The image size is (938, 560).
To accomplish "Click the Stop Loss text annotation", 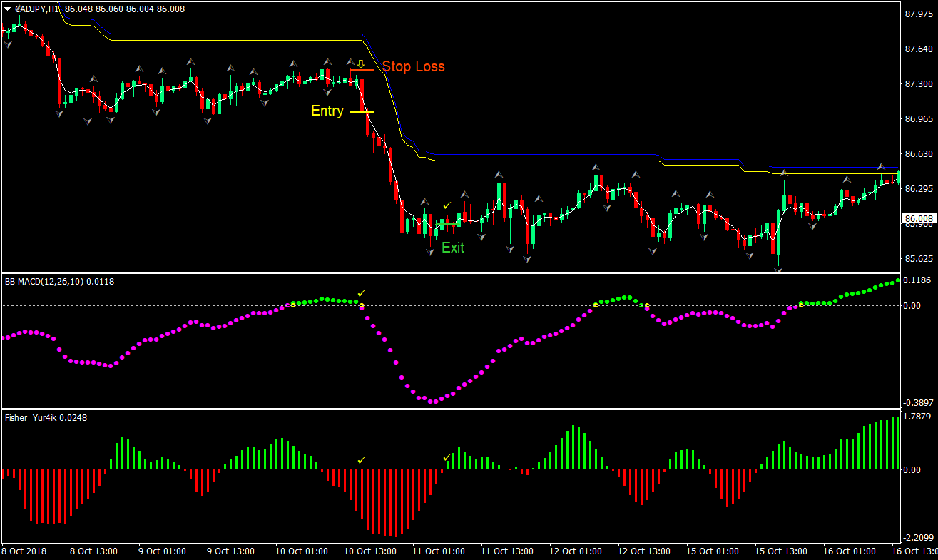I will click(x=414, y=66).
